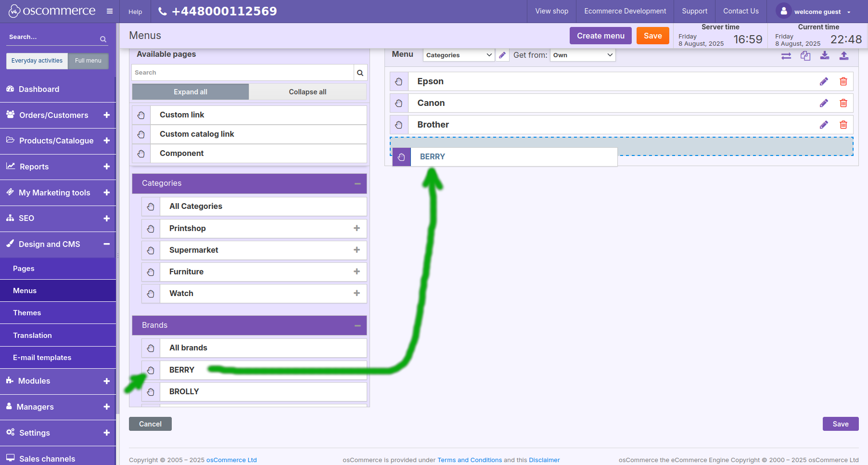
Task: Delete the Epson menu item
Action: [843, 81]
